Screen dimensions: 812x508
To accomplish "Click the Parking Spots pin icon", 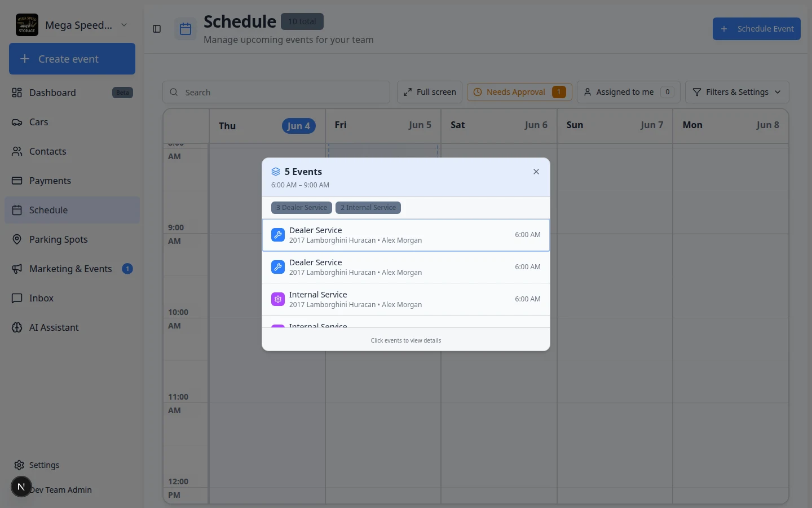I will [x=17, y=239].
